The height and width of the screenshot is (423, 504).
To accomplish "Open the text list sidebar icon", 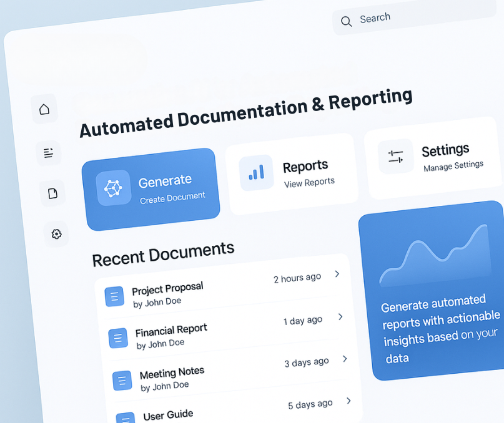I will click(48, 153).
